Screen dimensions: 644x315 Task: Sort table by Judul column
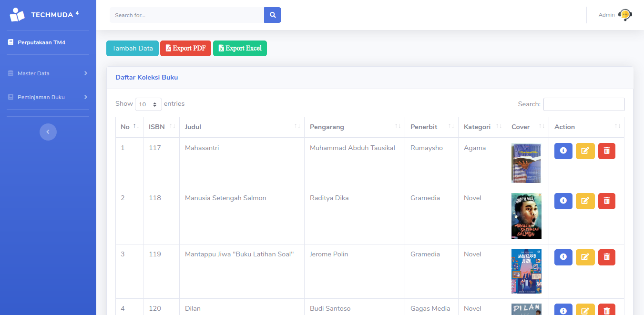point(242,127)
